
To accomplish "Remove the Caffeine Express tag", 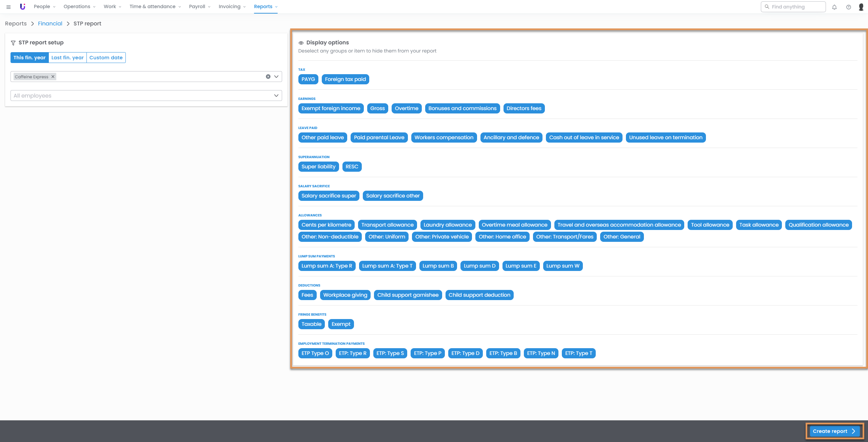I will click(53, 77).
